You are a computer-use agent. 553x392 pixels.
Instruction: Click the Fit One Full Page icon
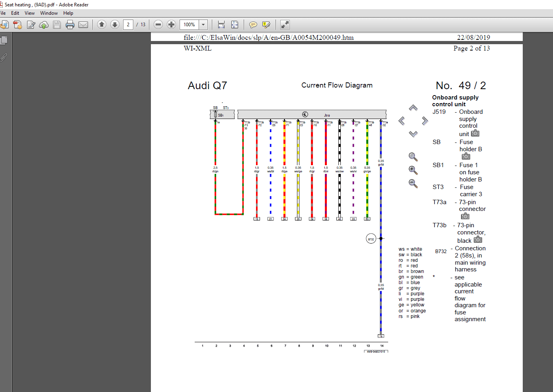pos(234,25)
